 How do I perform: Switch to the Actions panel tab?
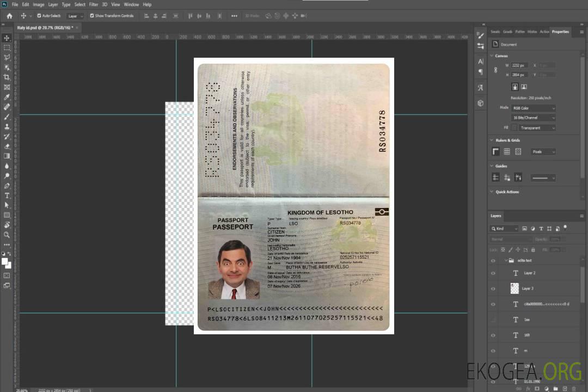click(544, 32)
